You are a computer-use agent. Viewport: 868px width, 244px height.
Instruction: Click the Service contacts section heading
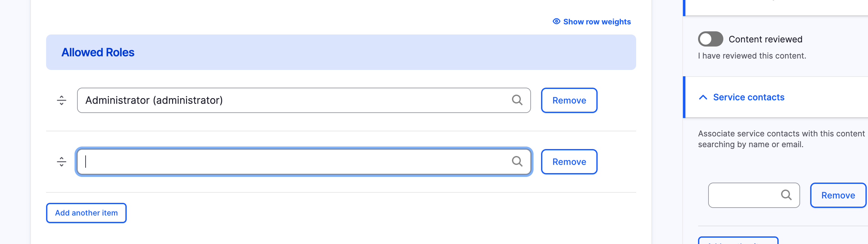click(x=748, y=97)
